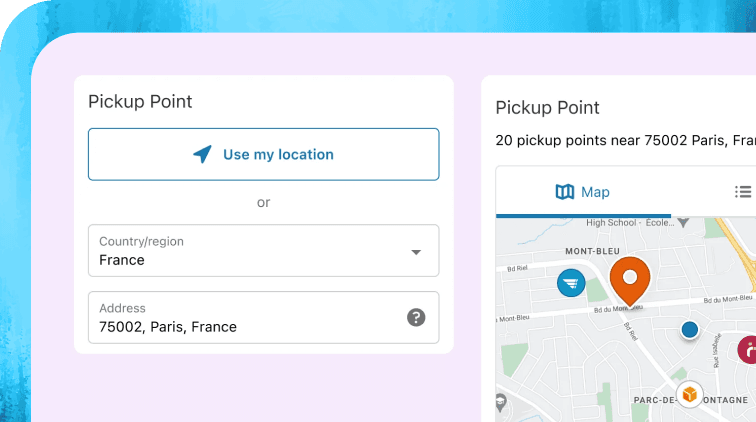Click the gray pin beside the High School label
Image resolution: width=756 pixels, height=422 pixels.
(683, 221)
